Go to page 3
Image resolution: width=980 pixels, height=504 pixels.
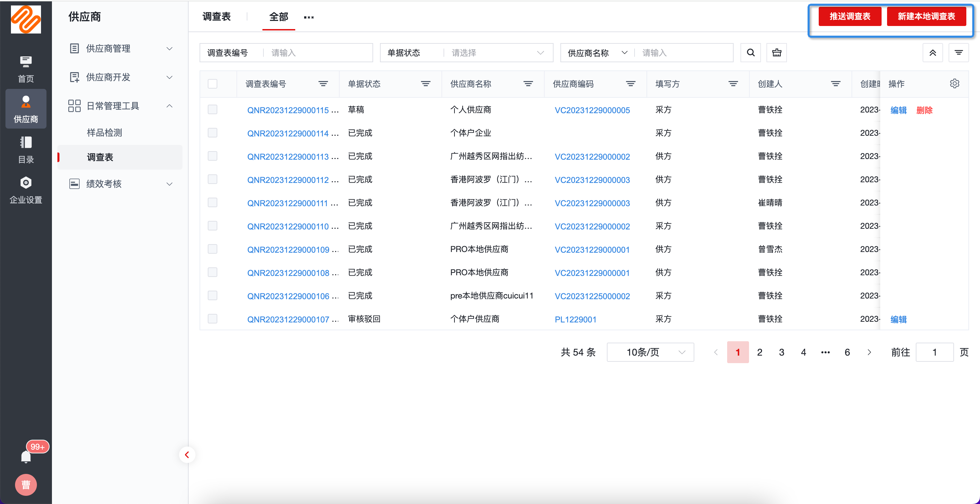point(781,352)
